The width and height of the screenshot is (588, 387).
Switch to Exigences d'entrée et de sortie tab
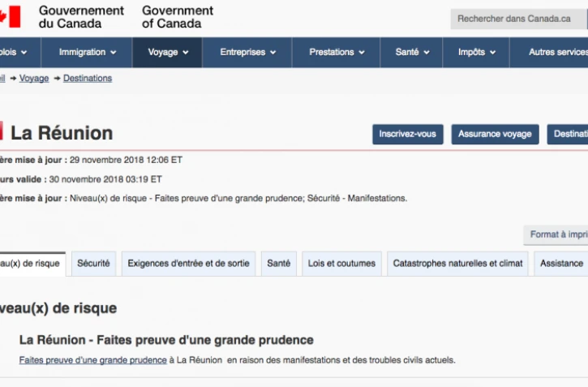pos(188,264)
